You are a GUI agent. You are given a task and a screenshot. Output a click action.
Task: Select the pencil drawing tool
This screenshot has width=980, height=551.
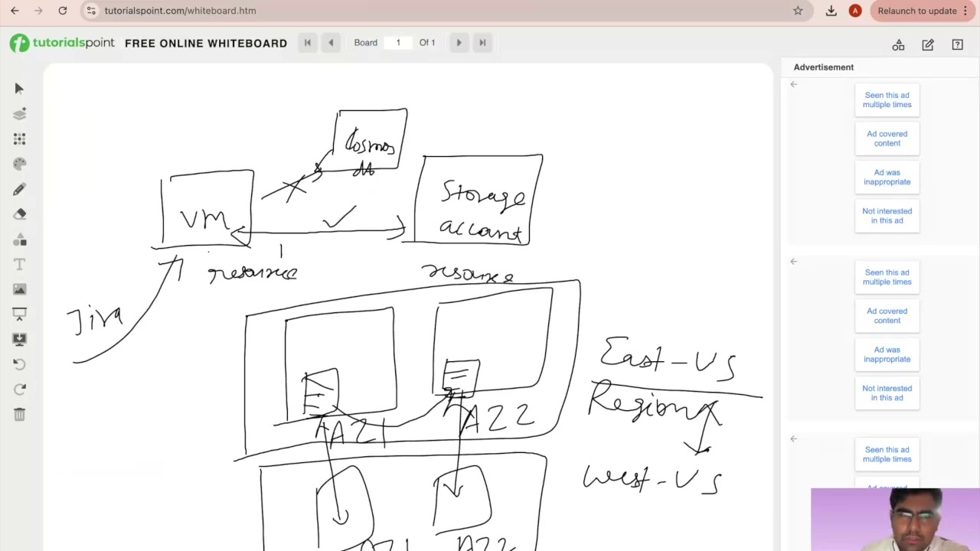[x=19, y=189]
